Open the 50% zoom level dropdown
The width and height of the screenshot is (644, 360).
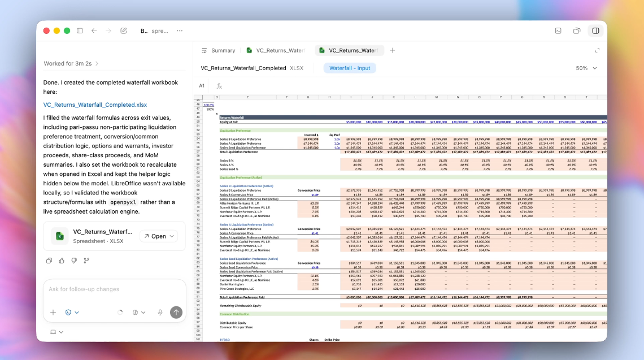[585, 67]
